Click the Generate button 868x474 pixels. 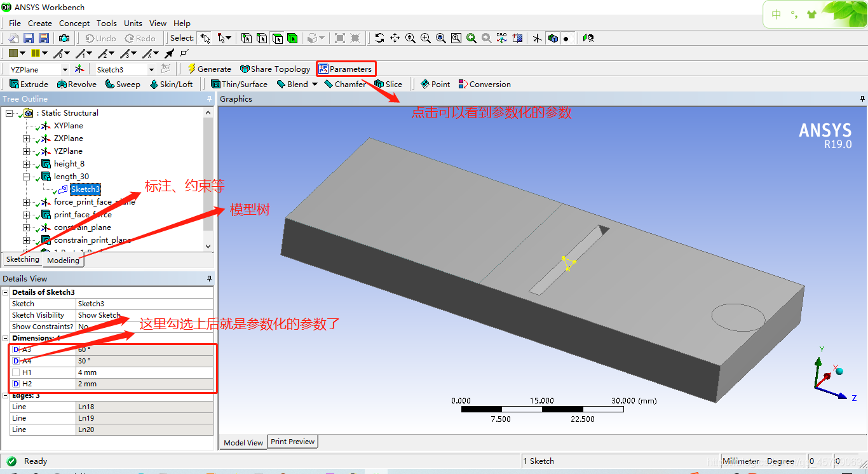click(209, 69)
